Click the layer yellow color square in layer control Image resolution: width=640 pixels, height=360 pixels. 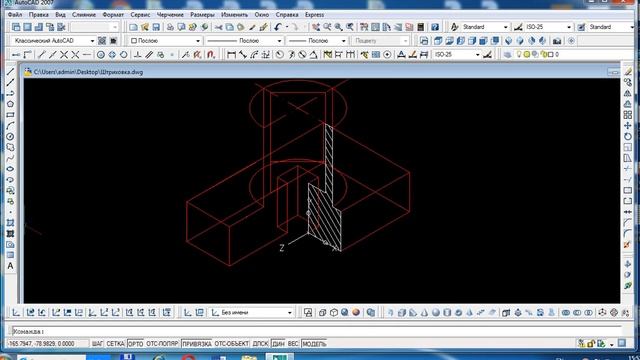[x=551, y=54]
